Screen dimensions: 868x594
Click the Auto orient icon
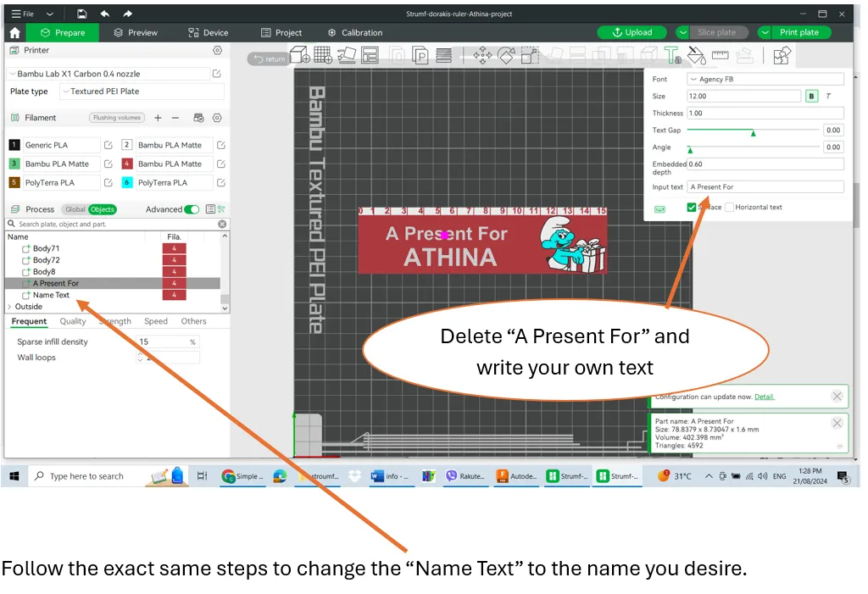tap(347, 55)
